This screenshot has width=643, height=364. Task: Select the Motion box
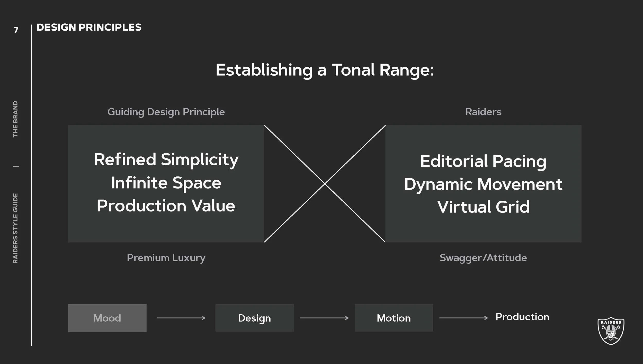tap(394, 318)
